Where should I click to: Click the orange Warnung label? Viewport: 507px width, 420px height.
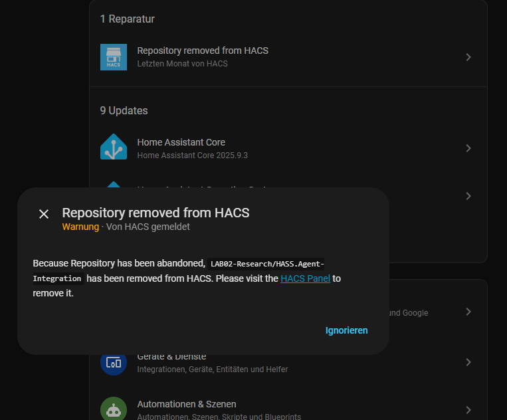coord(80,227)
